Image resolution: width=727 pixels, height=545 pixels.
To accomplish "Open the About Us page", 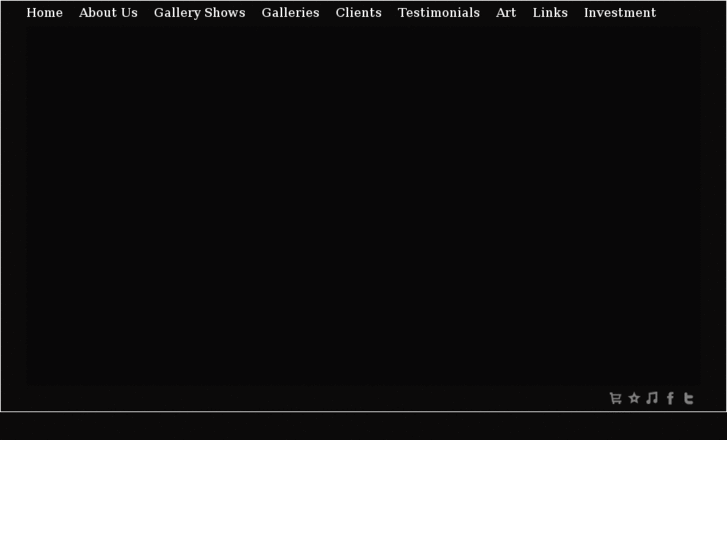I will (108, 13).
